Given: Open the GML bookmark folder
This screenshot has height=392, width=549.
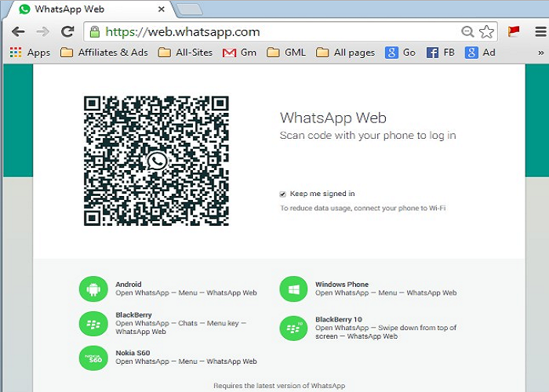Looking at the screenshot, I should pyautogui.click(x=286, y=53).
